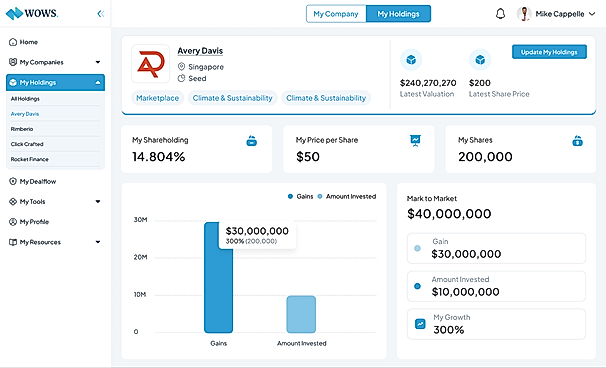Expand My Tools submenu arrow

(98, 201)
